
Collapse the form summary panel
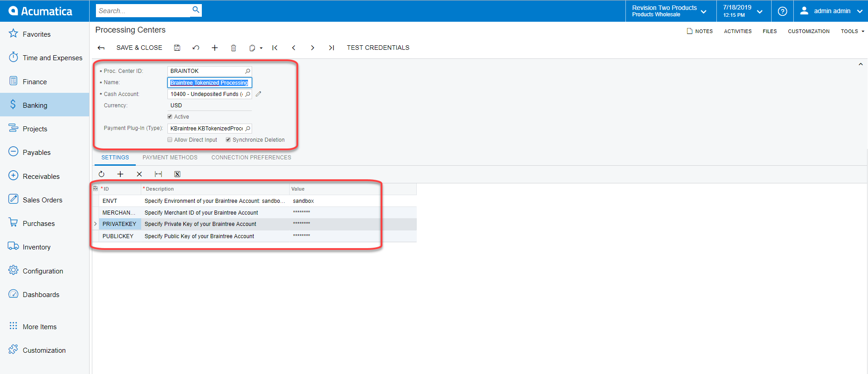click(x=860, y=64)
